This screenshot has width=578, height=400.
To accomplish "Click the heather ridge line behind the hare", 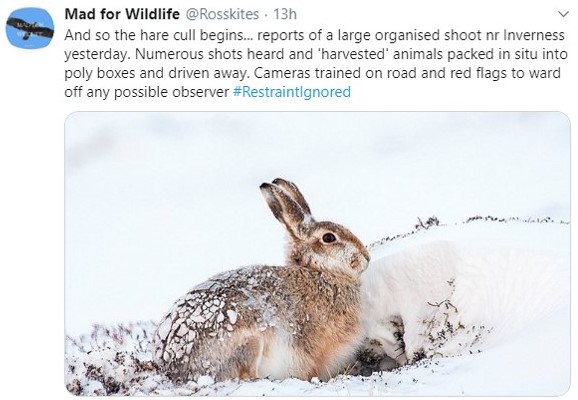I will pyautogui.click(x=468, y=227).
